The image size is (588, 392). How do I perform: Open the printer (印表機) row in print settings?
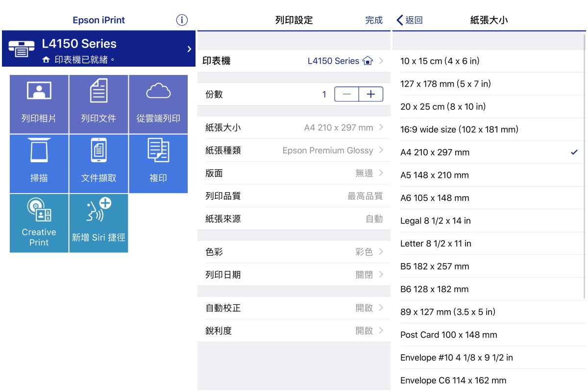[294, 61]
